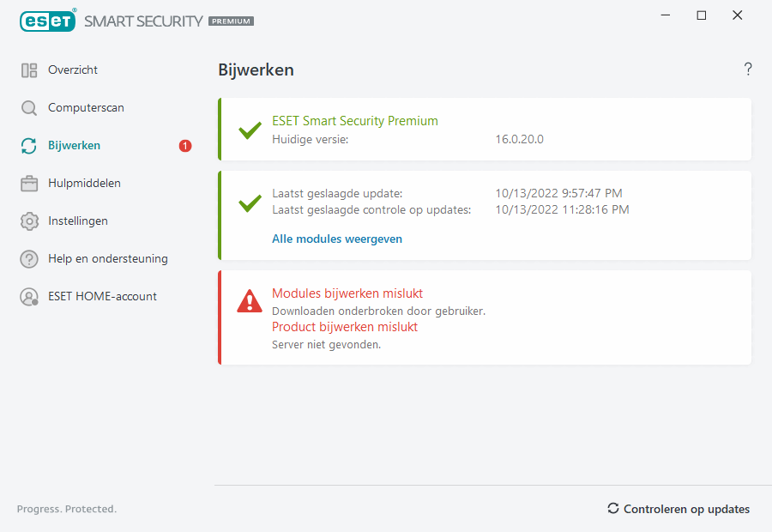Select Computerscan in the sidebar
This screenshot has height=532, width=772.
[x=86, y=108]
